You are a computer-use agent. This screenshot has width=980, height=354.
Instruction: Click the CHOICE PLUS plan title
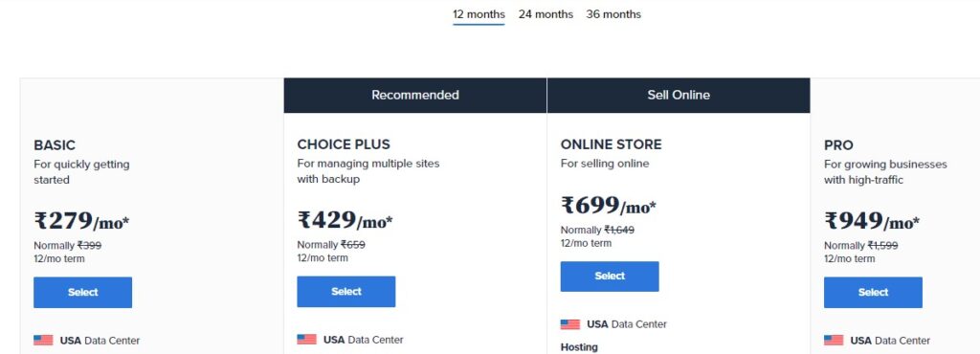click(x=344, y=144)
